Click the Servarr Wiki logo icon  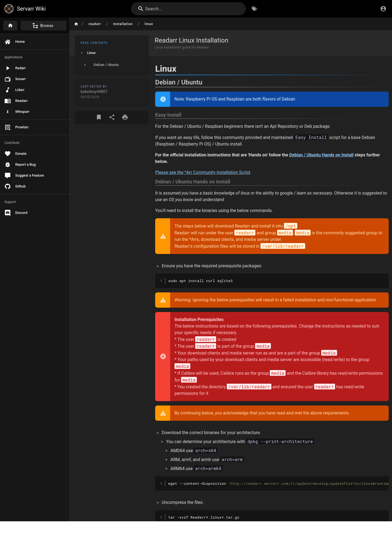tap(9, 9)
